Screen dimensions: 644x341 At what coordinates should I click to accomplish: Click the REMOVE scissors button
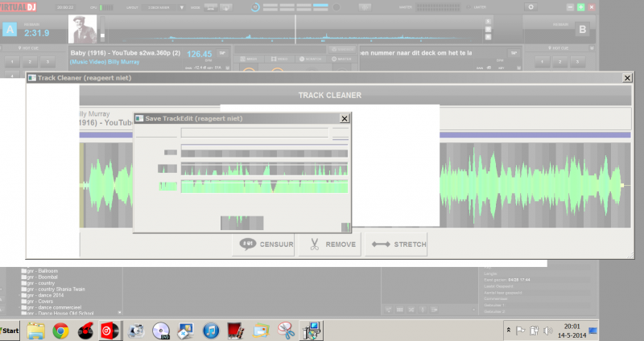point(329,244)
